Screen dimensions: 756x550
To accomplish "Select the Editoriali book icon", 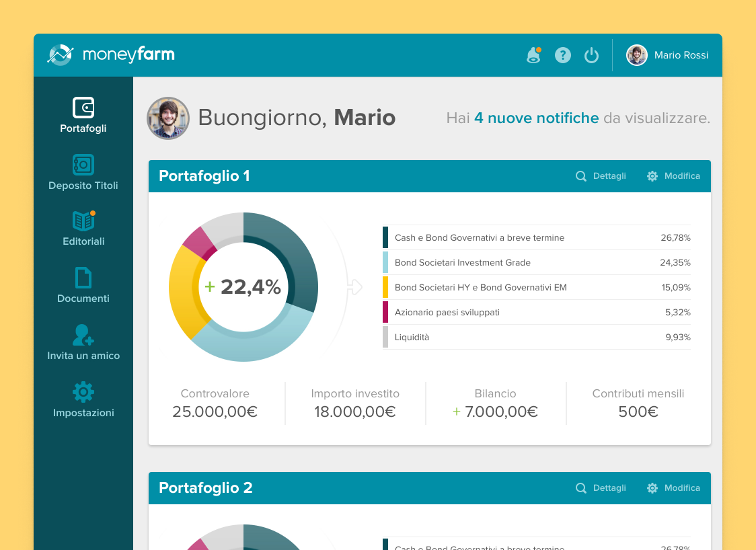I will 84,221.
